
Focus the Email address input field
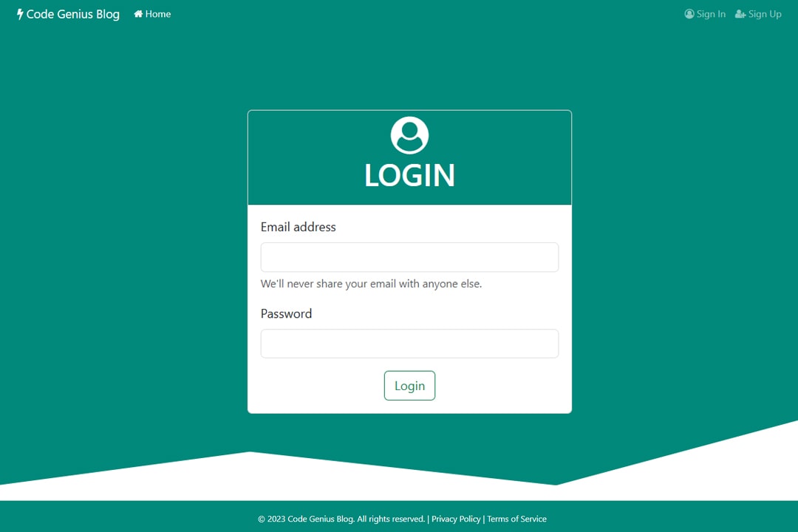pos(409,257)
